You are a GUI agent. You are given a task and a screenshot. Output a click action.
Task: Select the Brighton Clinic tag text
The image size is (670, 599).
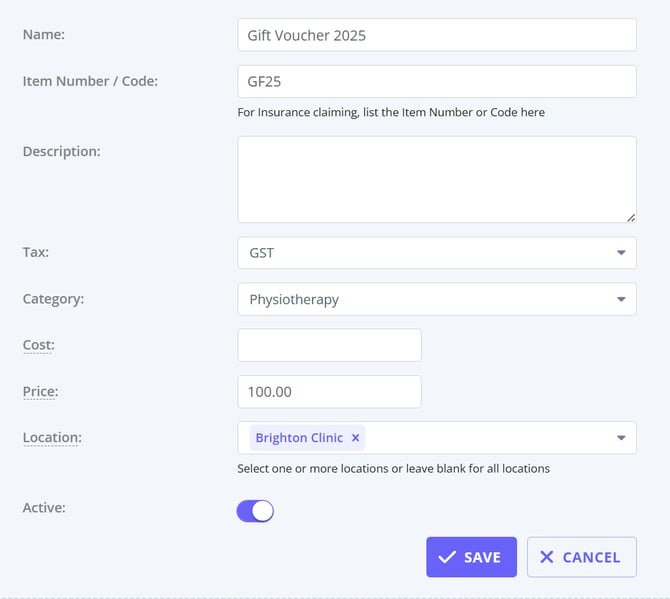(299, 438)
